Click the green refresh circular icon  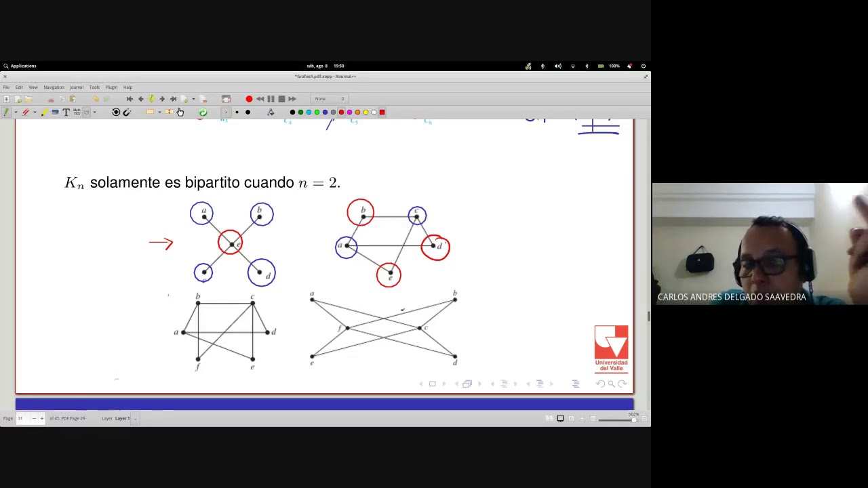tap(203, 112)
